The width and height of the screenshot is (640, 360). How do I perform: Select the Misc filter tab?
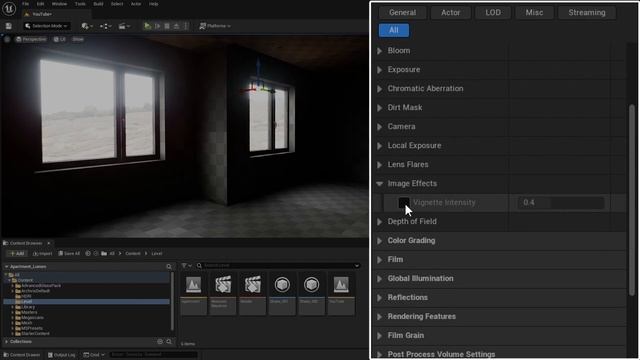534,12
